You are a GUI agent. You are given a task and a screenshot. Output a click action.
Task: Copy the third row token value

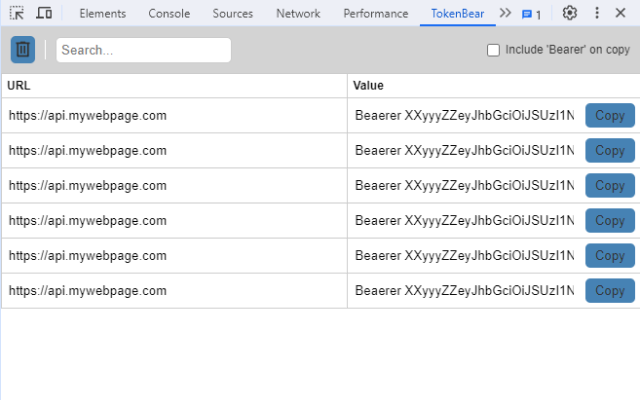(610, 186)
